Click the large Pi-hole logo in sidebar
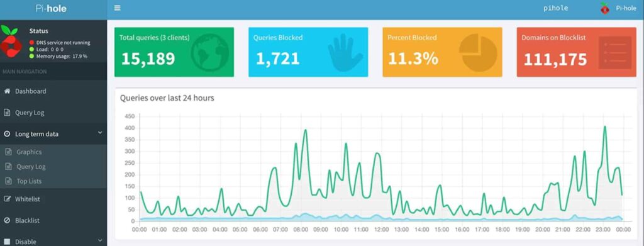Viewport: 644px width, 246px height. click(10, 42)
